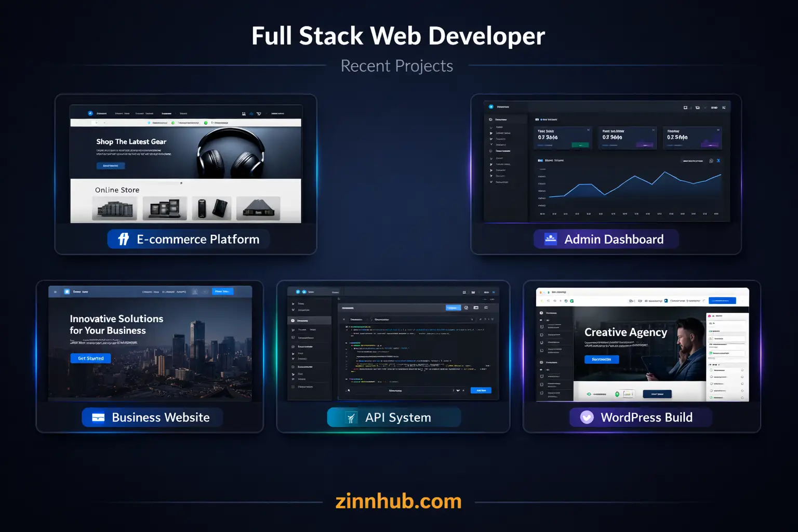Image resolution: width=798 pixels, height=532 pixels.
Task: Click the WordPress Build checkmark icon
Action: [x=587, y=417]
